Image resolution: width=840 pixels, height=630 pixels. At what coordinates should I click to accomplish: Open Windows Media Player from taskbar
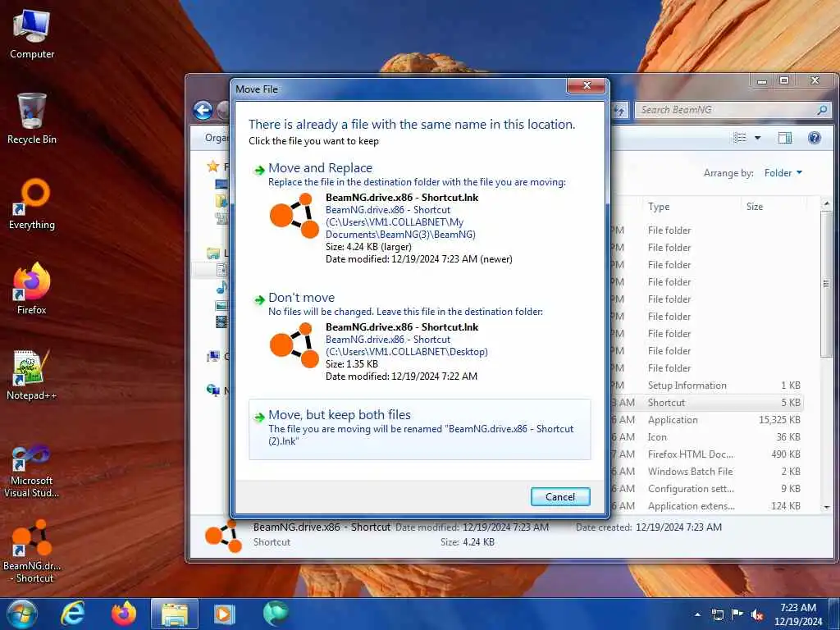[225, 614]
